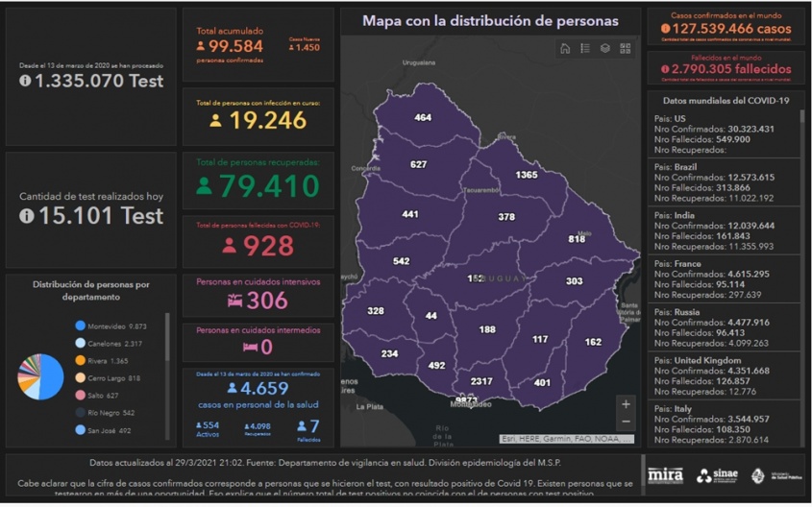
Task: Open the map legend list icon
Action: coord(585,49)
